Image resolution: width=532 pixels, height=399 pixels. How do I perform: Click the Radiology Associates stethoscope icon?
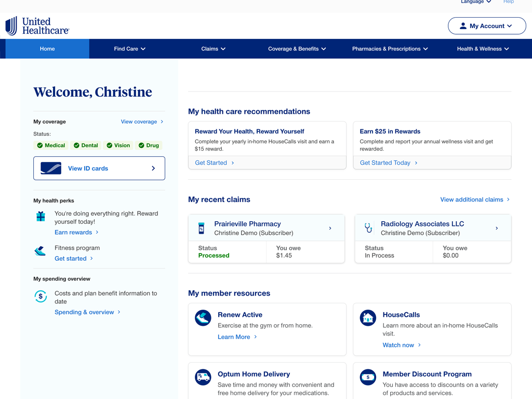[x=368, y=228]
